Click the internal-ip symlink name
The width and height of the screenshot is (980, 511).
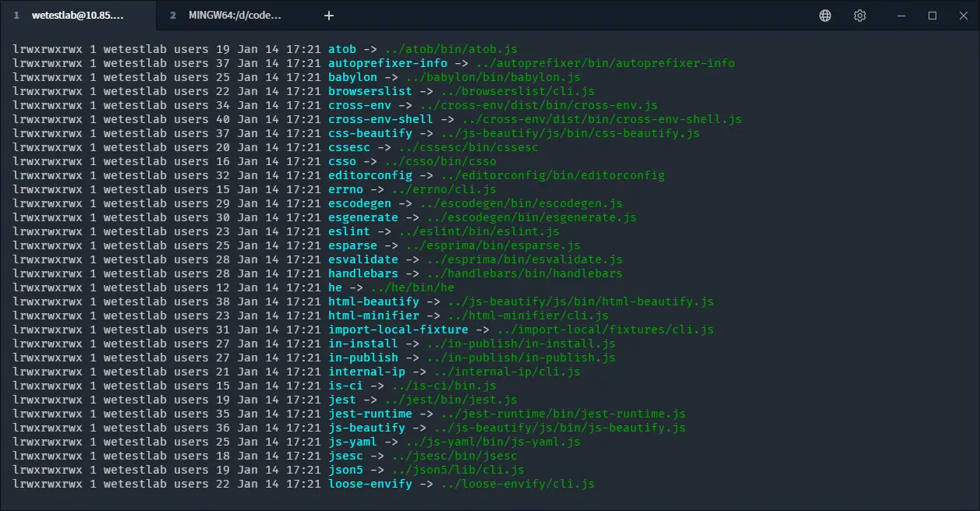click(x=366, y=372)
